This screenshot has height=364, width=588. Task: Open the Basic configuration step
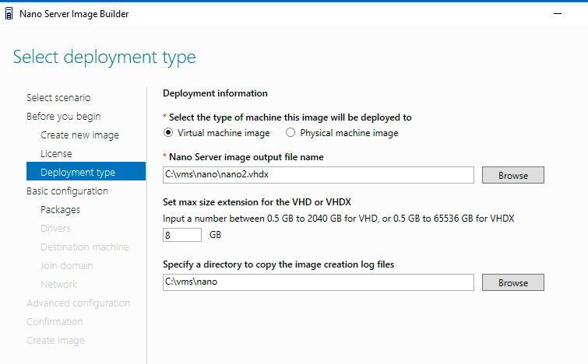click(67, 191)
